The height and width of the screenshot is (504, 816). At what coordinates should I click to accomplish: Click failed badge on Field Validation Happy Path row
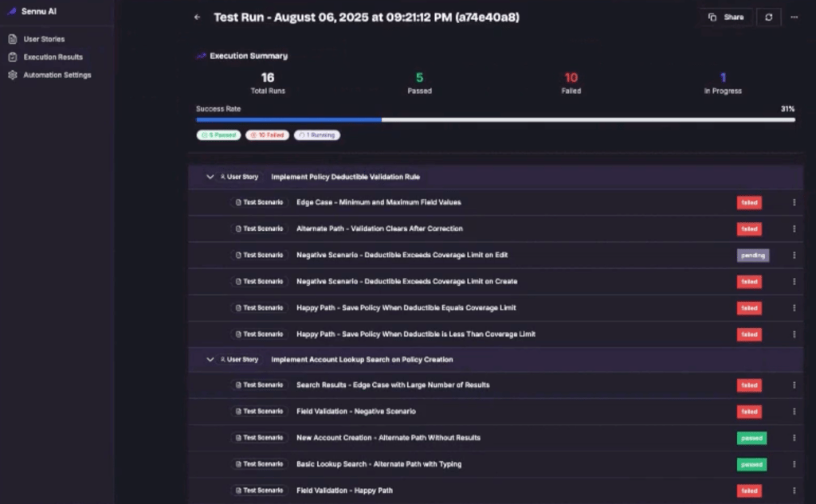(x=749, y=490)
